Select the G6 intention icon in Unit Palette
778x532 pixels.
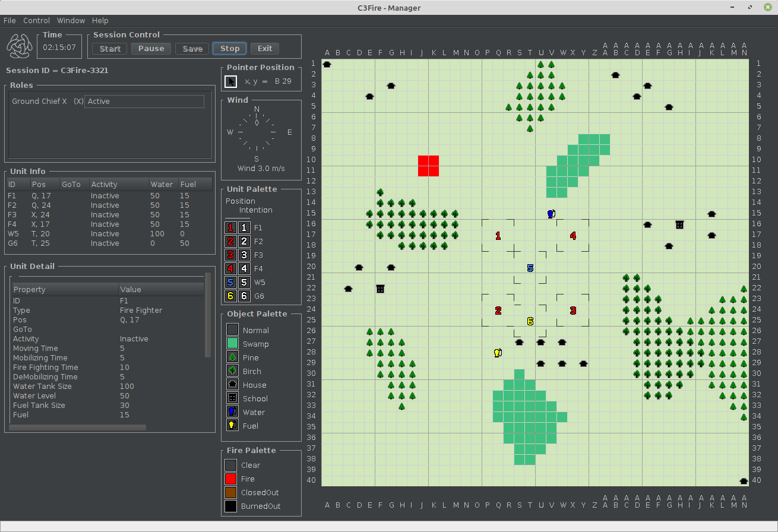point(244,296)
